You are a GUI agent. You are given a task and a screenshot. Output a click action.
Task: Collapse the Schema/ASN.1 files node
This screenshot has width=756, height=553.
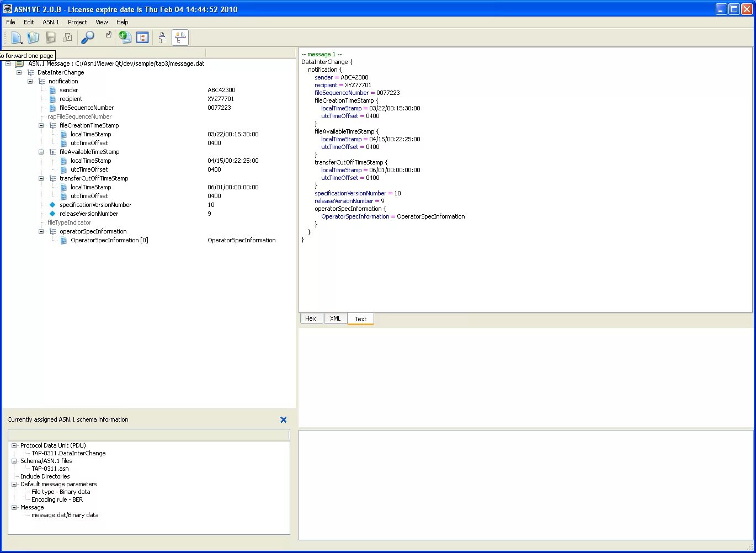(x=14, y=461)
